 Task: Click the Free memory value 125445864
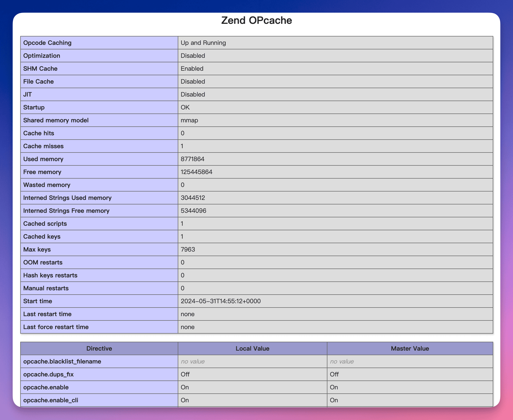click(196, 172)
